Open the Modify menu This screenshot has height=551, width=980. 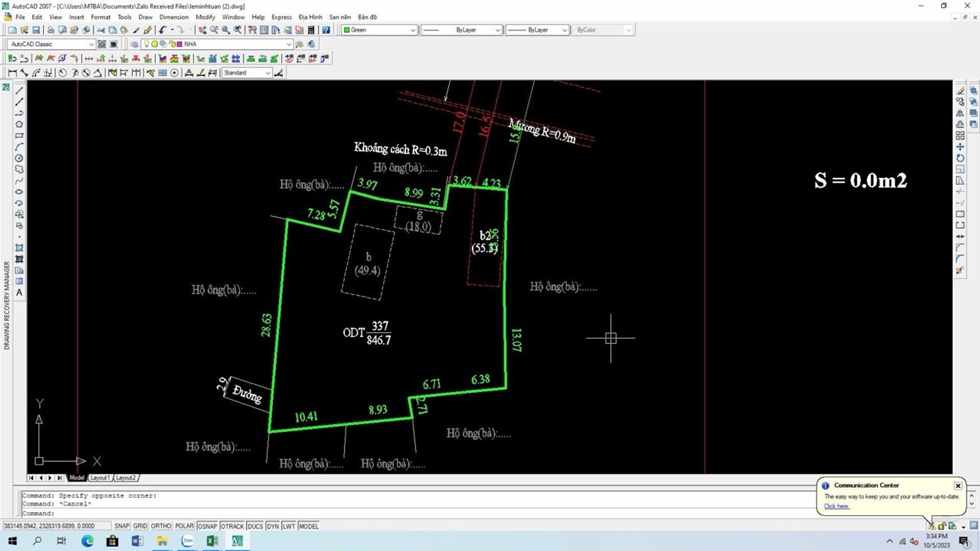pyautogui.click(x=205, y=17)
